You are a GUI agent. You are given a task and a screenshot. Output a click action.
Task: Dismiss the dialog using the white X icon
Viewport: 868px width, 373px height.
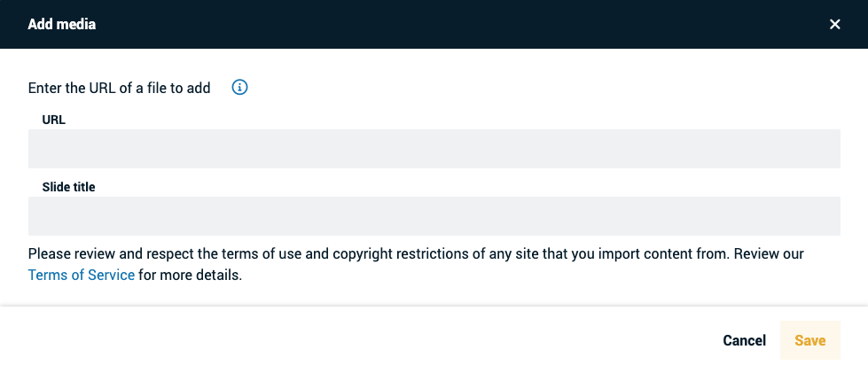click(x=835, y=24)
